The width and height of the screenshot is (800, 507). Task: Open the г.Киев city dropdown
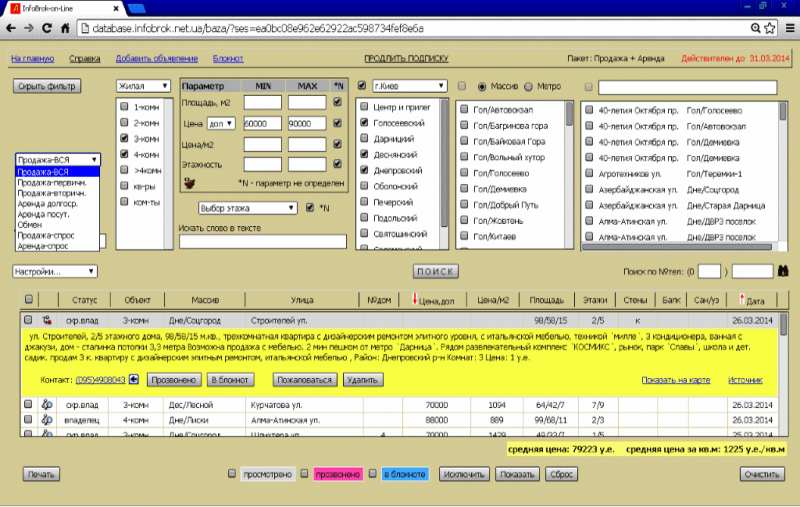(410, 86)
